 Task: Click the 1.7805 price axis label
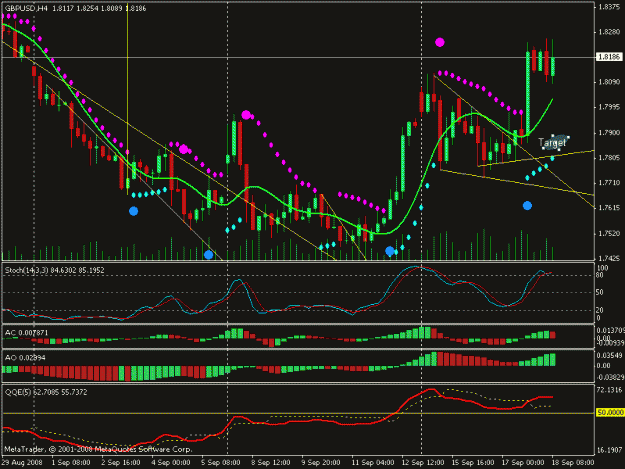point(609,158)
